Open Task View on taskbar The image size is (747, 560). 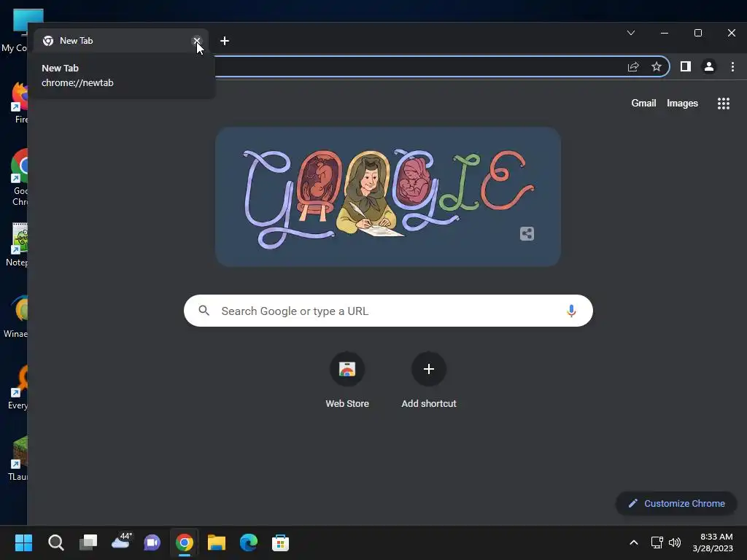[88, 542]
